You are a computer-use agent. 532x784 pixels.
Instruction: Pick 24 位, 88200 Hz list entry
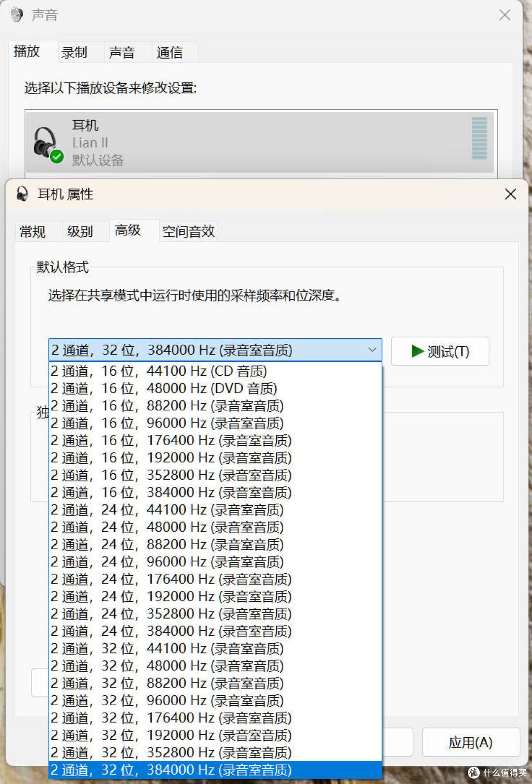215,544
